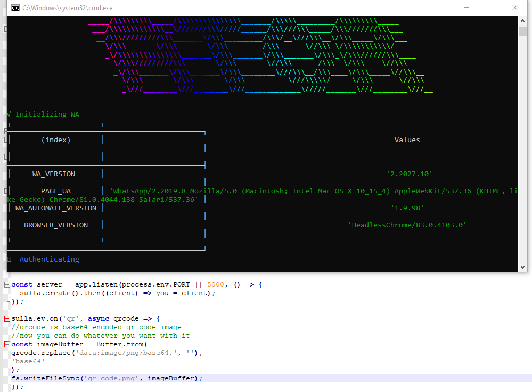The height and width of the screenshot is (392, 532).
Task: Click the green checkmark beside "Initializing WA"
Action: point(10,114)
